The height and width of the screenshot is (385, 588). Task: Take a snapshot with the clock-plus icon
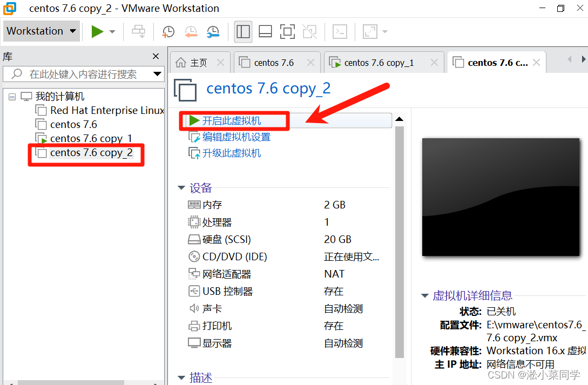[x=168, y=32]
